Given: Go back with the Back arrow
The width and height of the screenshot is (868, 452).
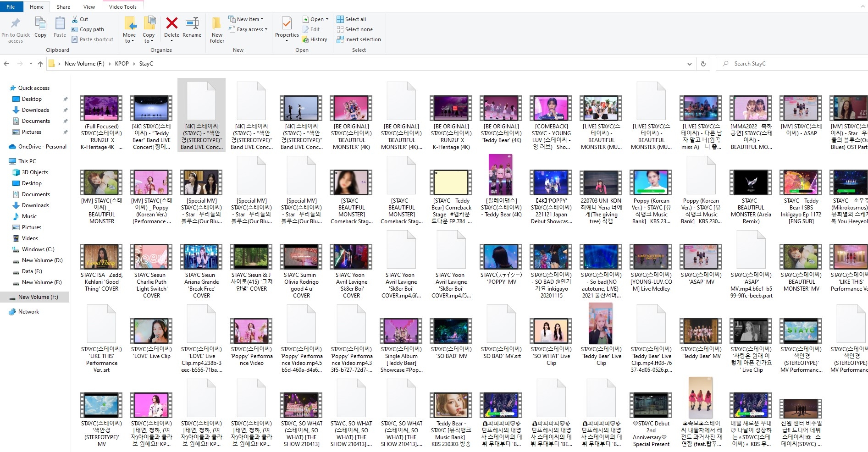Looking at the screenshot, I should (x=6, y=64).
